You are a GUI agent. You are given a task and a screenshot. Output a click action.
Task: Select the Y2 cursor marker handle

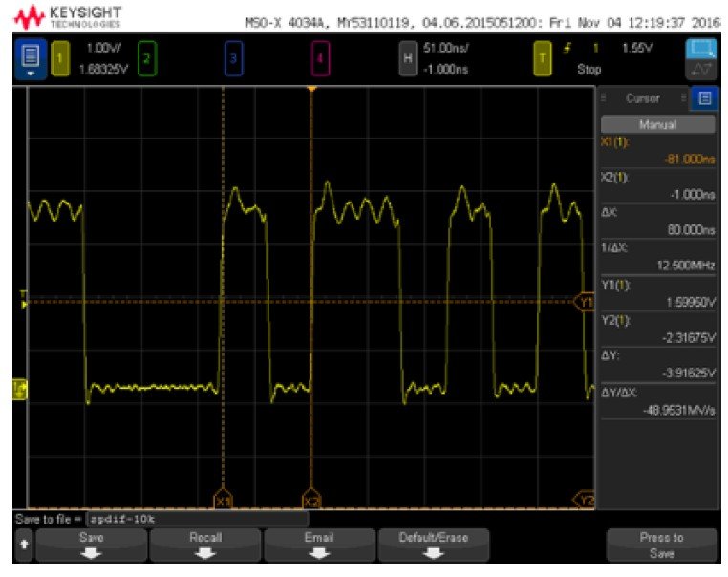[585, 500]
